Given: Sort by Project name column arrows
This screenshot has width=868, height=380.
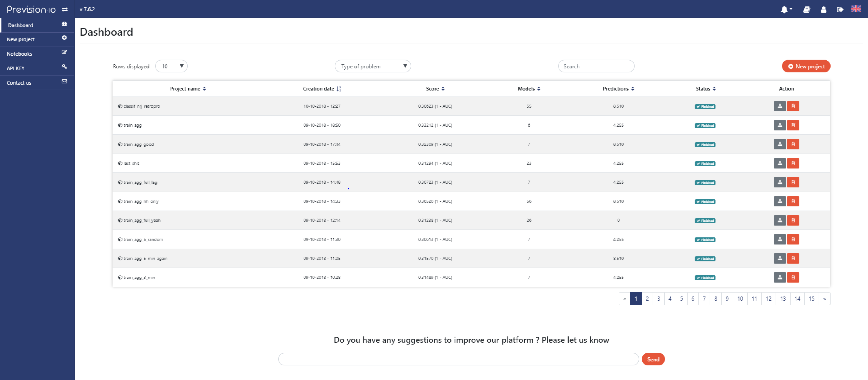Looking at the screenshot, I should point(204,89).
